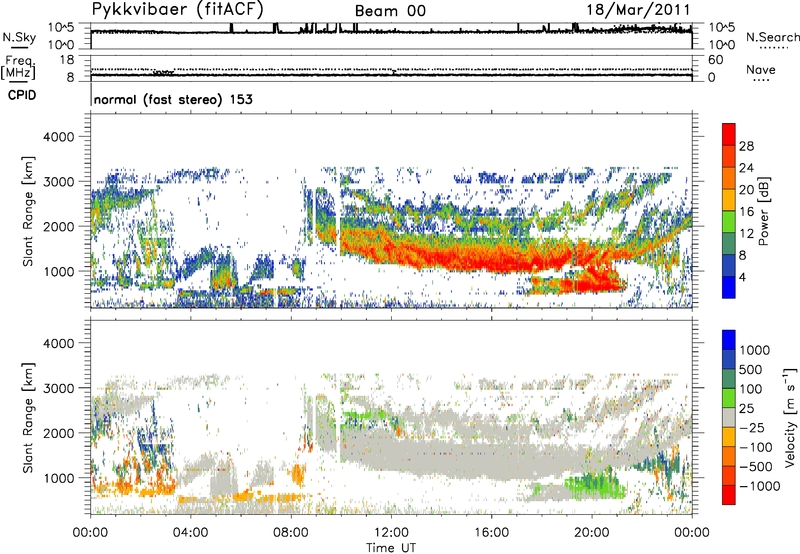
Task: Click the 4000 tick on power panel axis
Action: pos(58,137)
